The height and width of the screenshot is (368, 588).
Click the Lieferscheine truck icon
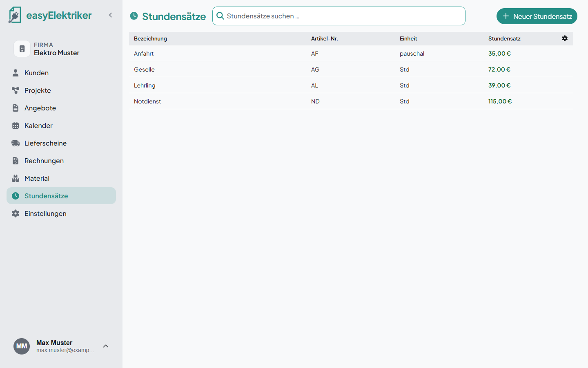(16, 143)
